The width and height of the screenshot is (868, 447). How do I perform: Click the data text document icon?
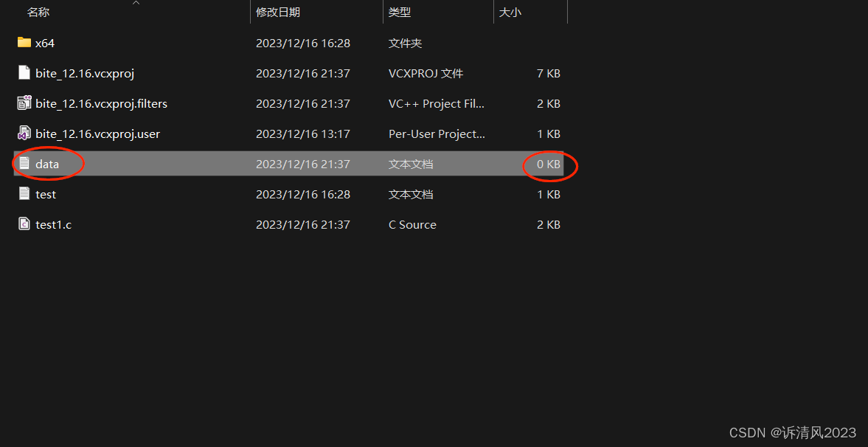coord(24,164)
